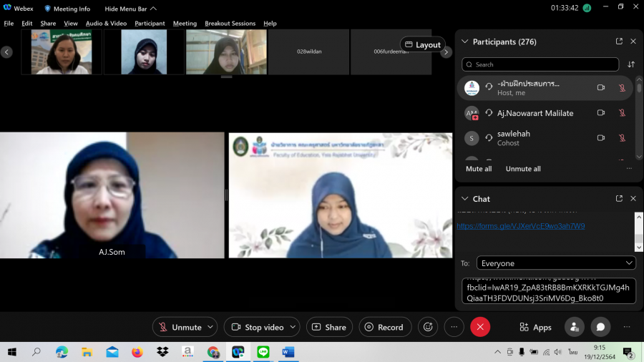Toggle mute for Aj.Naowarart Malilate
Image resolution: width=644 pixels, height=362 pixels.
point(622,113)
